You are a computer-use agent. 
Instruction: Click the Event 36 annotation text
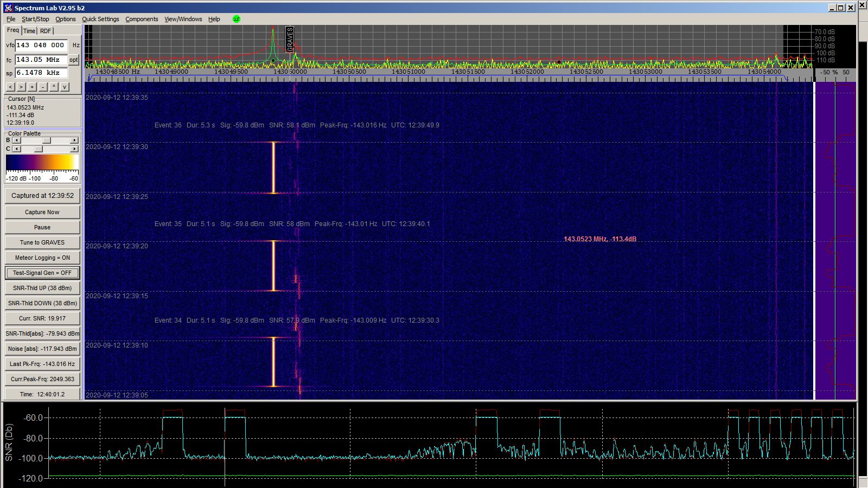tap(297, 125)
